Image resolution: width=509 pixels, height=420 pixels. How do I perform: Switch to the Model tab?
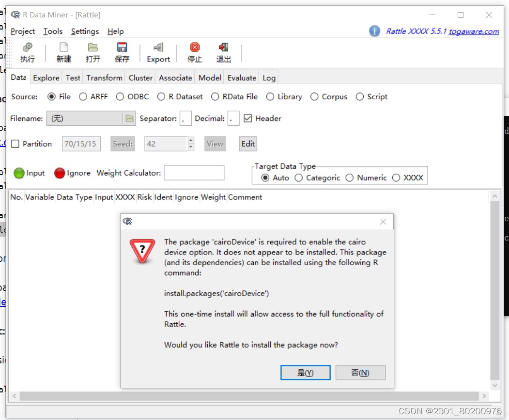pyautogui.click(x=210, y=78)
